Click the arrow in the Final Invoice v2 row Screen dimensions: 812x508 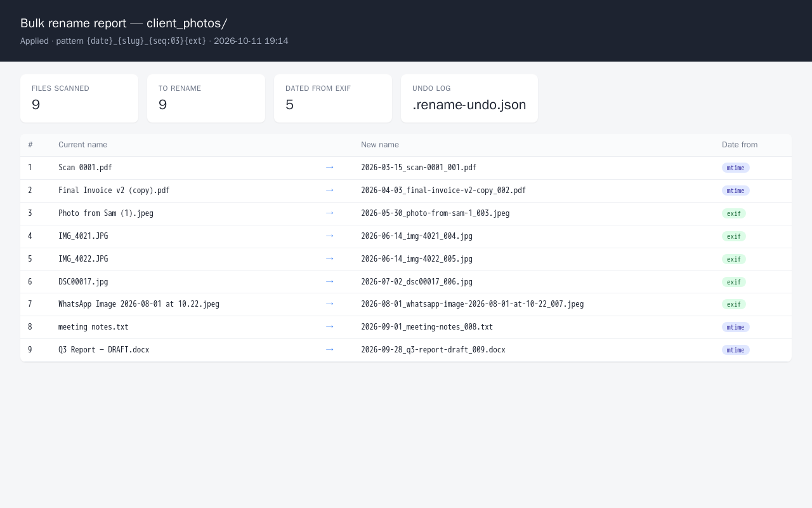pyautogui.click(x=329, y=190)
